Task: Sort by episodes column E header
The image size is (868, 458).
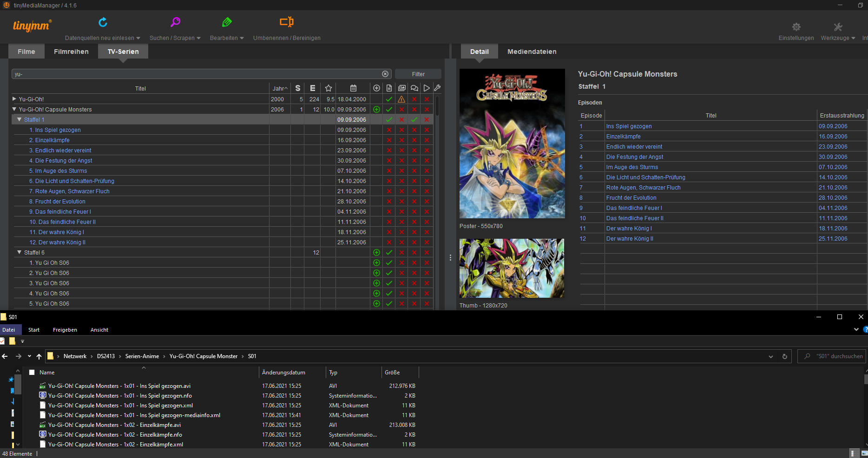Action: [x=313, y=88]
